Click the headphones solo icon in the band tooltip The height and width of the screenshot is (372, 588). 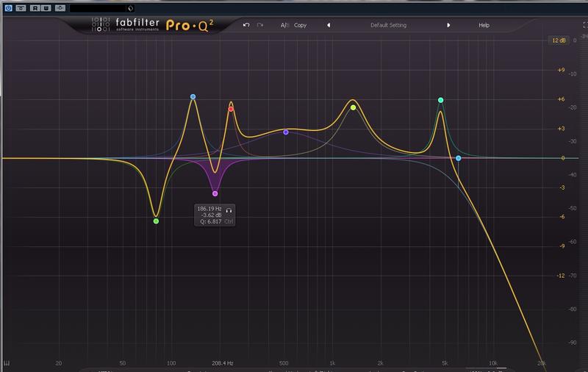coord(229,210)
